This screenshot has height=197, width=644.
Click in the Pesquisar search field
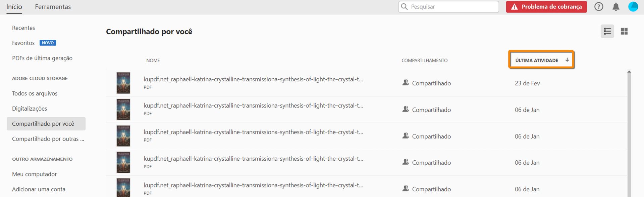click(x=453, y=7)
